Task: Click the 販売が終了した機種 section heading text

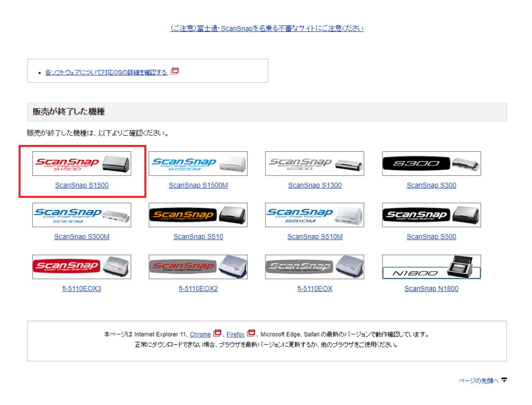Action: [69, 112]
